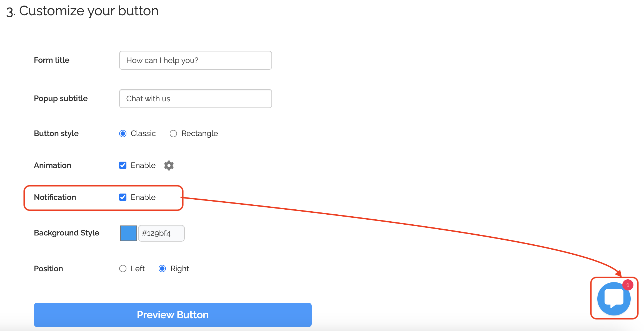Viewport: 644px width, 331px height.
Task: Click the #129bf4 hex color field
Action: click(x=161, y=233)
